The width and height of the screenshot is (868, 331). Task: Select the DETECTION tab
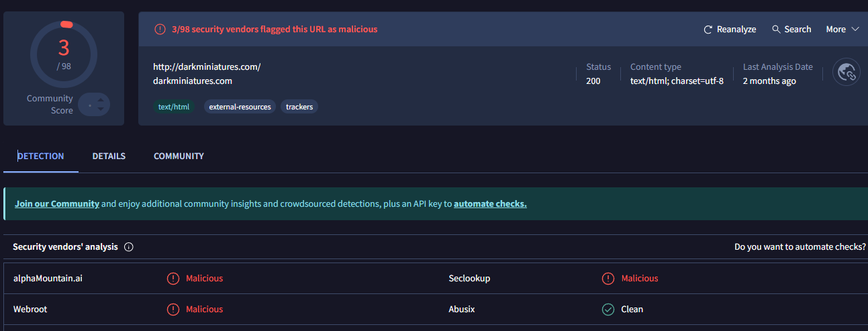click(41, 156)
